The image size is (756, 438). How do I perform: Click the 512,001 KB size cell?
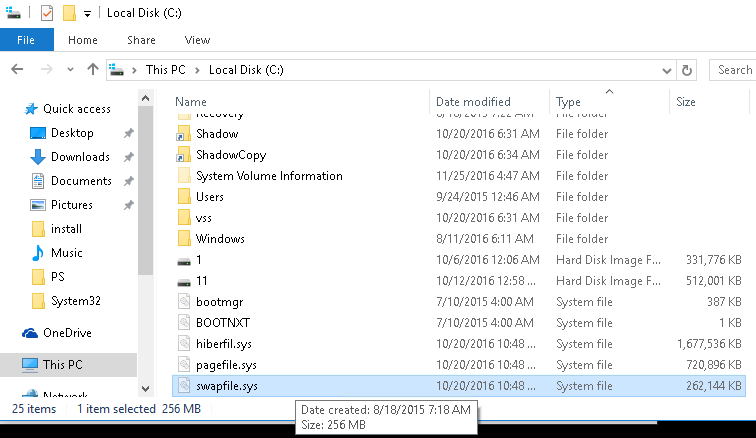click(x=714, y=281)
